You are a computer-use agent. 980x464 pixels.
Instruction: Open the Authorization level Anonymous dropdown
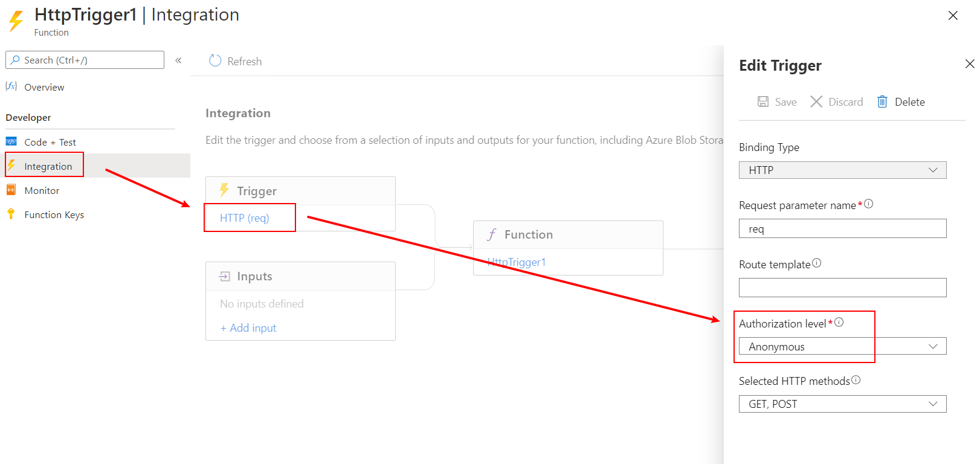pos(842,346)
